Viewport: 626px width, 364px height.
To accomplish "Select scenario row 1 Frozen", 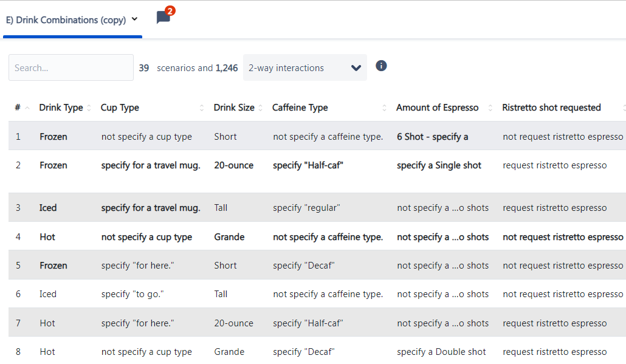I will [x=317, y=136].
